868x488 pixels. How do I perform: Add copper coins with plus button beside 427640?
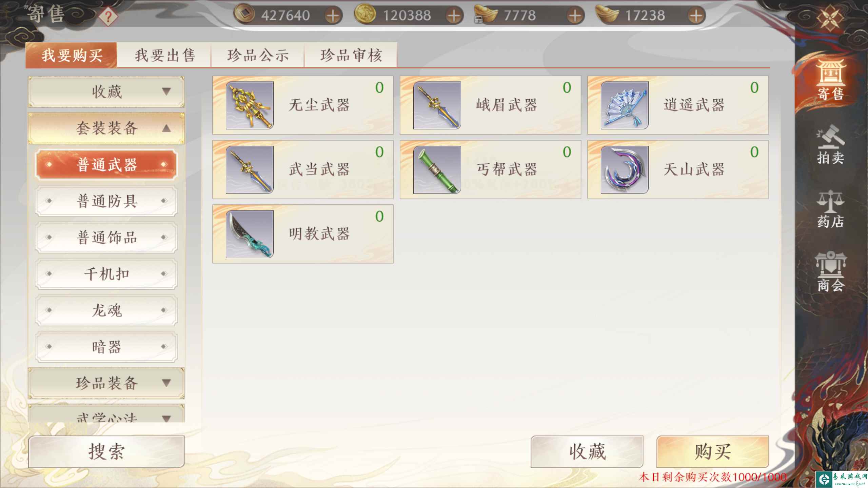pyautogui.click(x=333, y=16)
